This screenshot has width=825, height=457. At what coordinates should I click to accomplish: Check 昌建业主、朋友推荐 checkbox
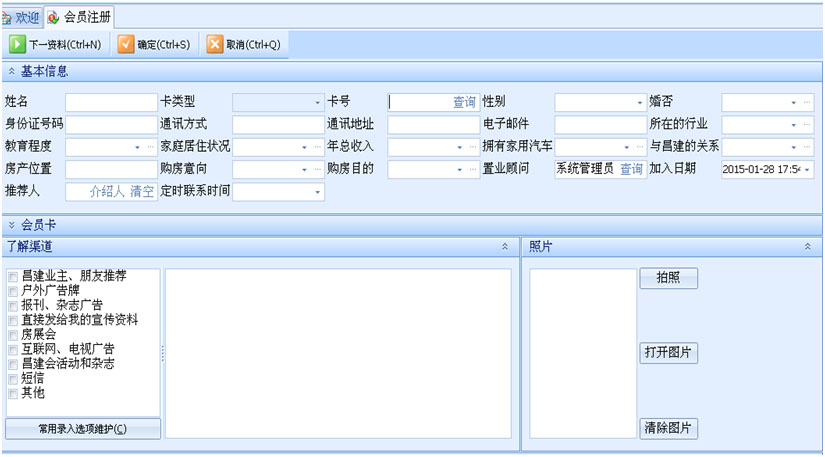[12, 276]
